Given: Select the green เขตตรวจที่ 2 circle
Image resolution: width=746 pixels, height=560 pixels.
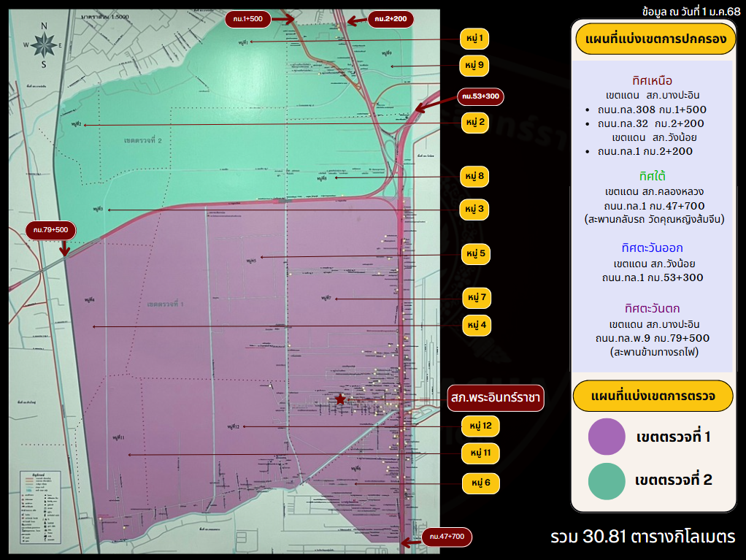Looking at the screenshot, I should [607, 480].
